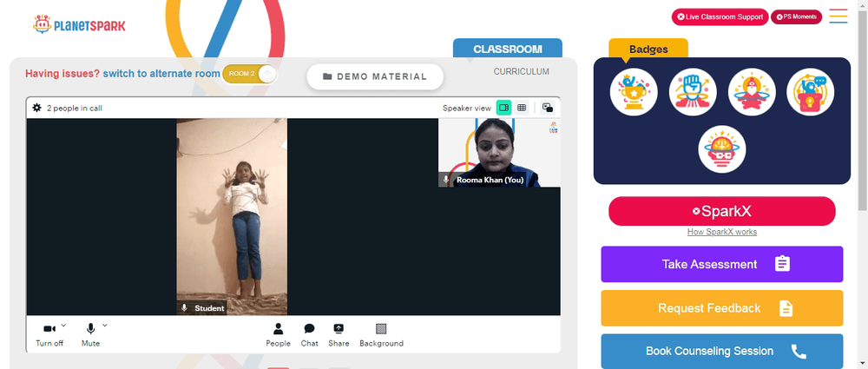The image size is (868, 369).
Task: Click Take Assessment button
Action: pyautogui.click(x=722, y=264)
